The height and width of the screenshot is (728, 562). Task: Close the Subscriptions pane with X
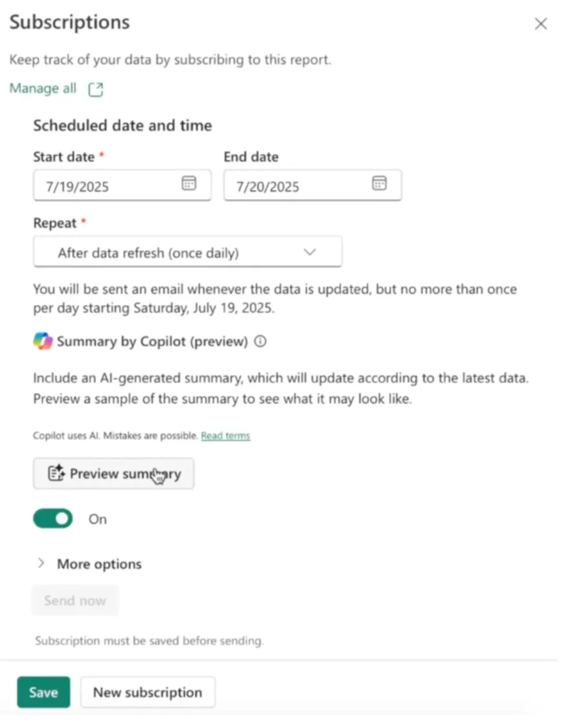tap(541, 24)
